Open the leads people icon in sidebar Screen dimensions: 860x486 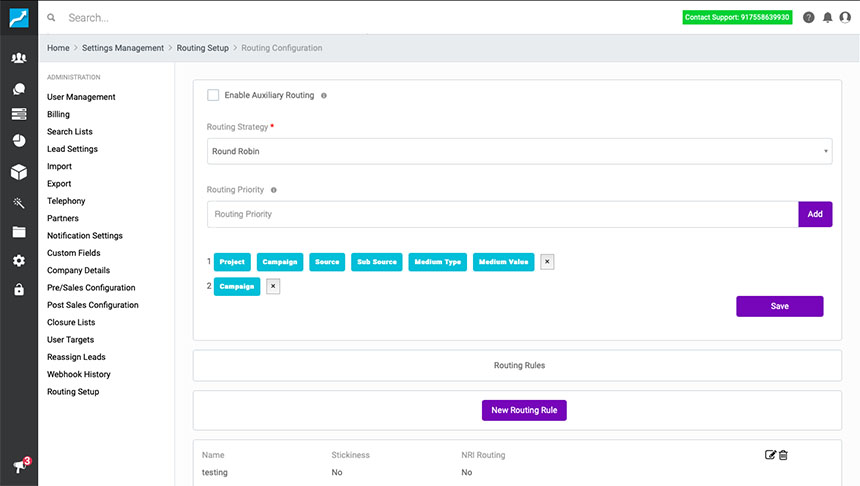pos(19,58)
